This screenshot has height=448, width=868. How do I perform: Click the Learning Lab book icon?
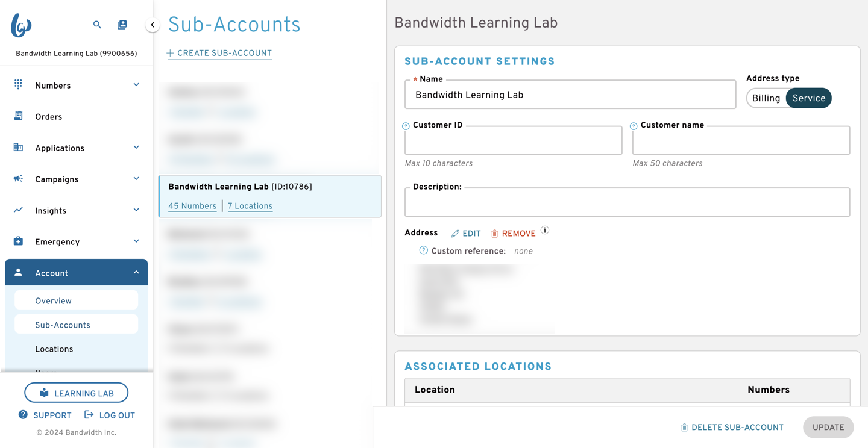tap(44, 393)
